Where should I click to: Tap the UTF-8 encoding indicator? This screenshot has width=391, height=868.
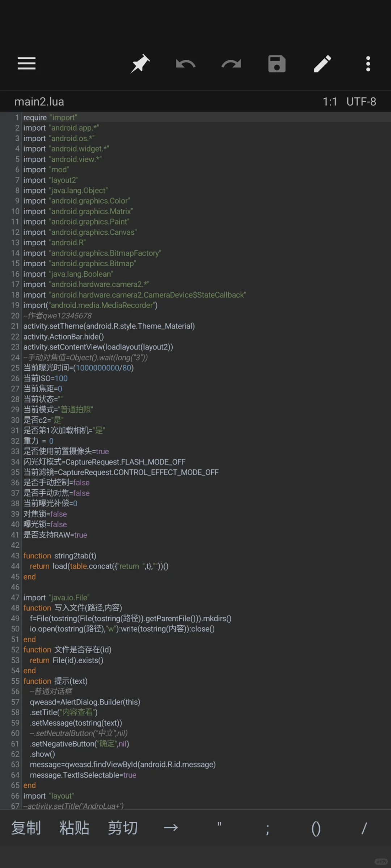[361, 102]
